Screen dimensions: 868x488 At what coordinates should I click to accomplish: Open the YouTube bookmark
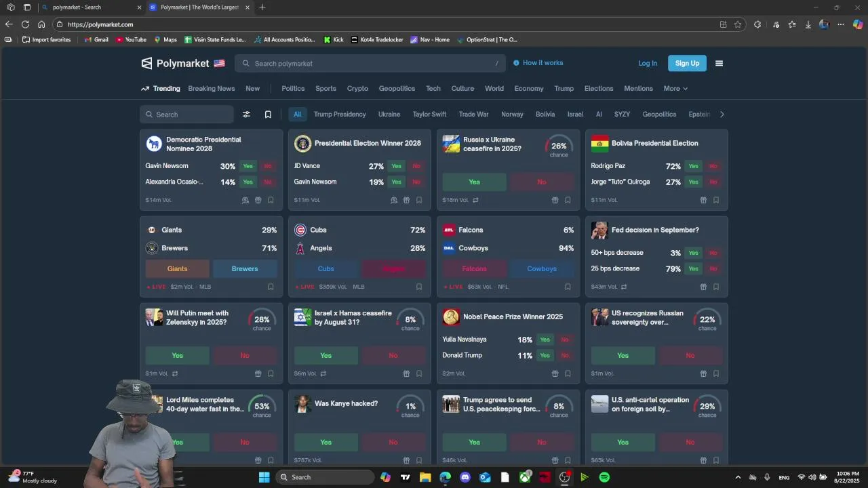coord(132,40)
